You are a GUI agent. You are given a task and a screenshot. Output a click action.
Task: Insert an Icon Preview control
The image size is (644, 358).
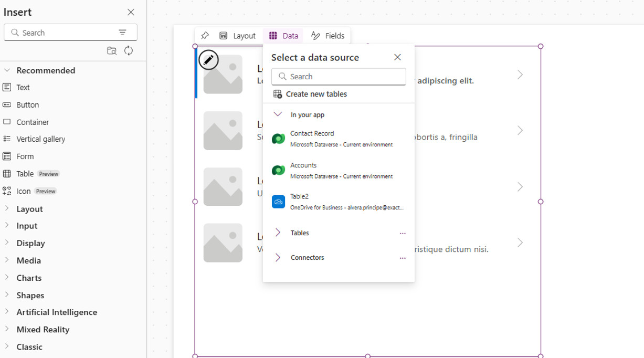click(23, 191)
